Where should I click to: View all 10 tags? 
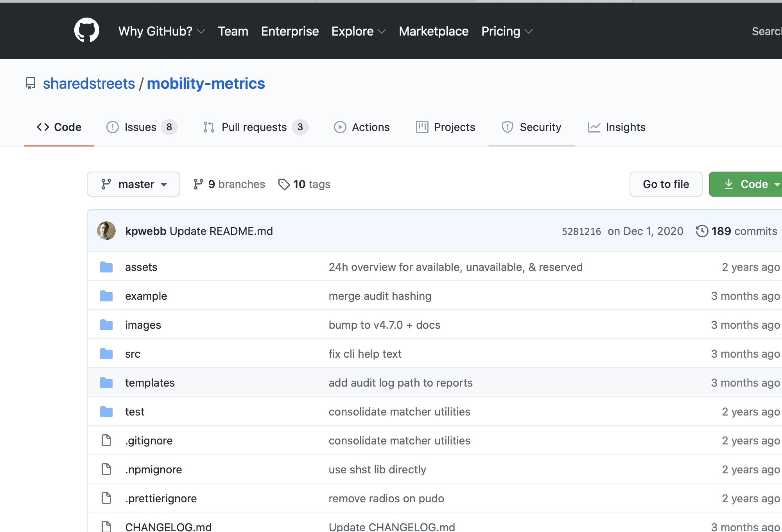tap(304, 184)
